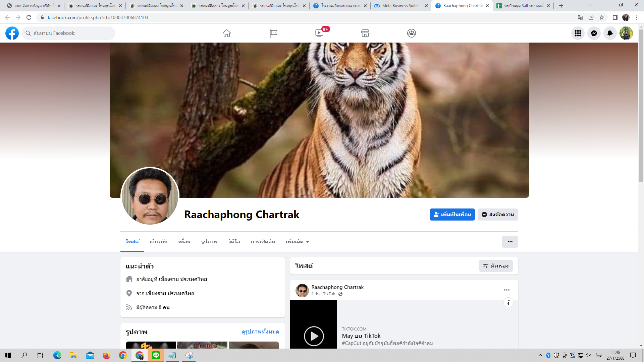
Task: Open the Facebook menu grid icon
Action: 578,33
